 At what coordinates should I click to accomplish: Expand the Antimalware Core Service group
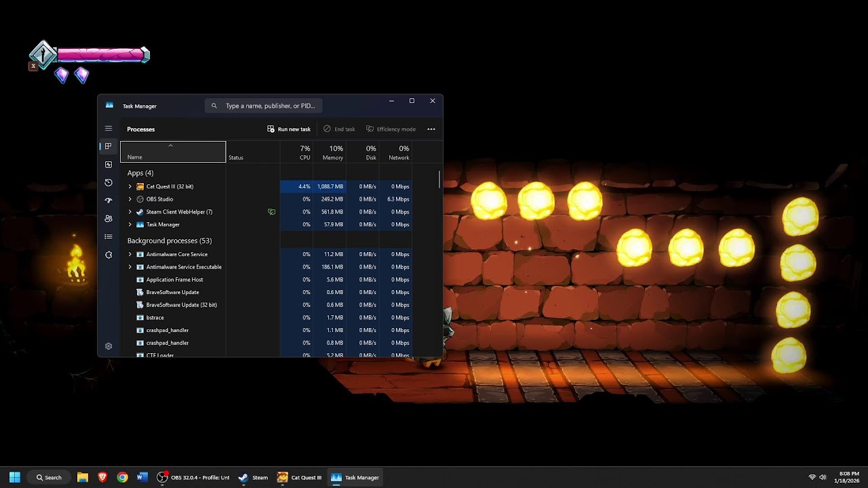click(130, 254)
